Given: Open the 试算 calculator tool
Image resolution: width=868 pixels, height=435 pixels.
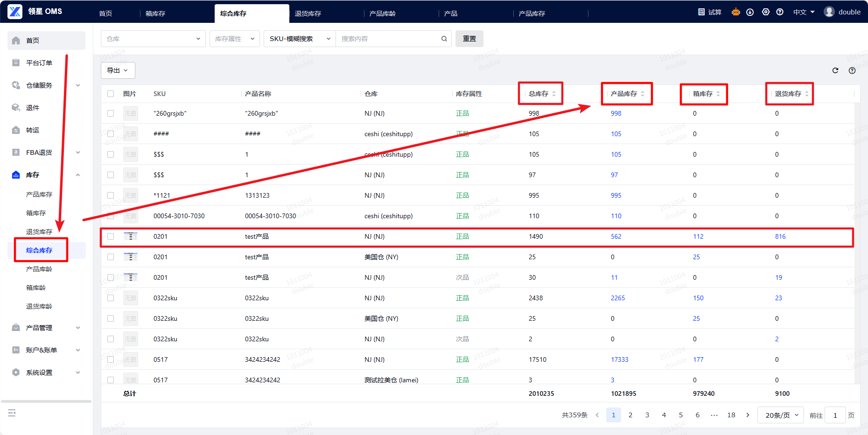Looking at the screenshot, I should 710,12.
